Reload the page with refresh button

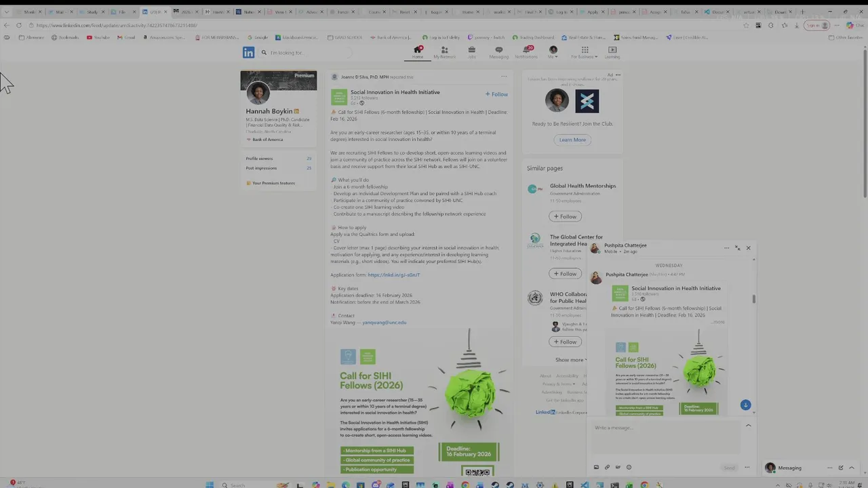(18, 25)
